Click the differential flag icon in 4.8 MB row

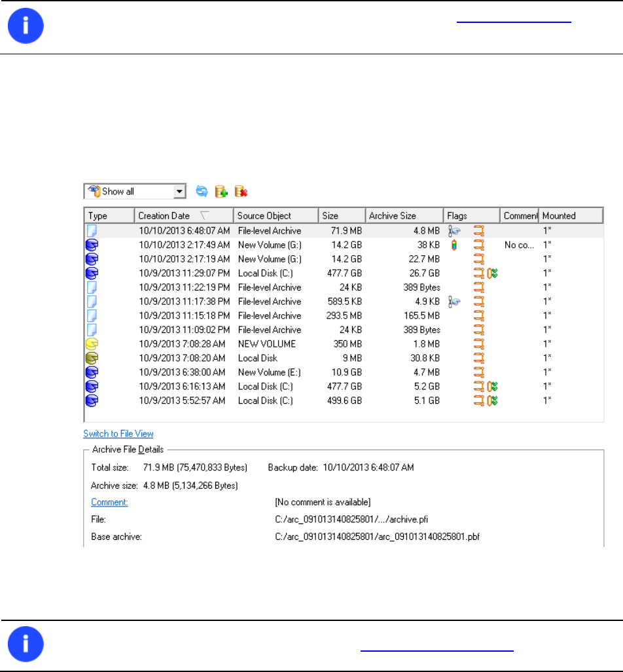click(454, 231)
